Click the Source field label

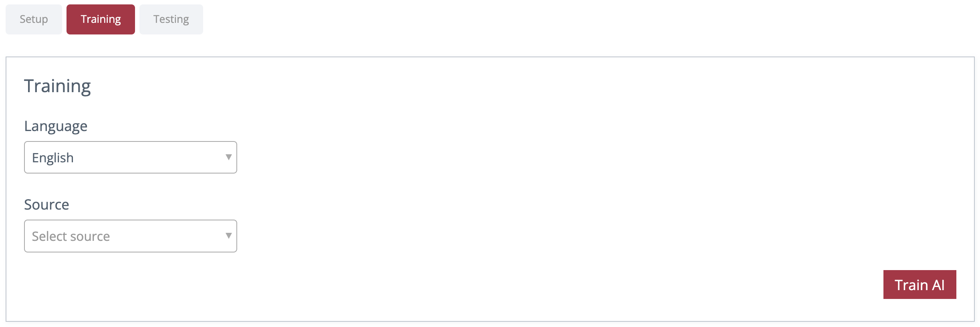pyautogui.click(x=46, y=205)
